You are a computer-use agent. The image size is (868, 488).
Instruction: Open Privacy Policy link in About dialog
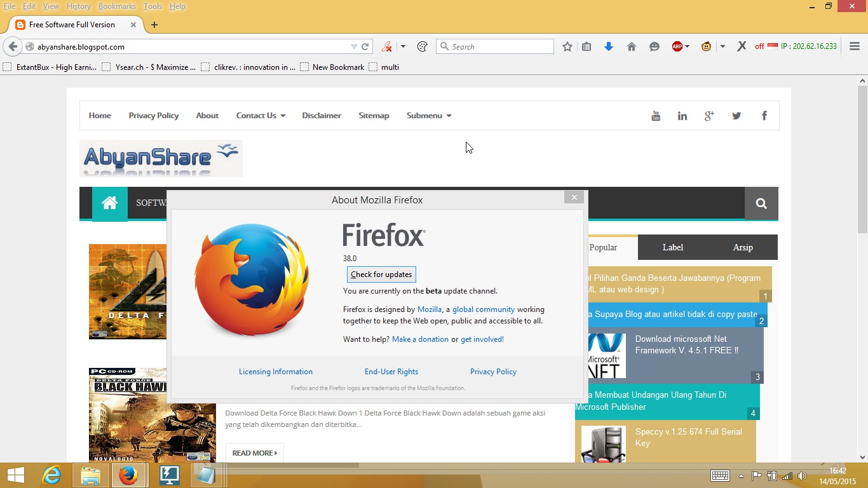493,372
